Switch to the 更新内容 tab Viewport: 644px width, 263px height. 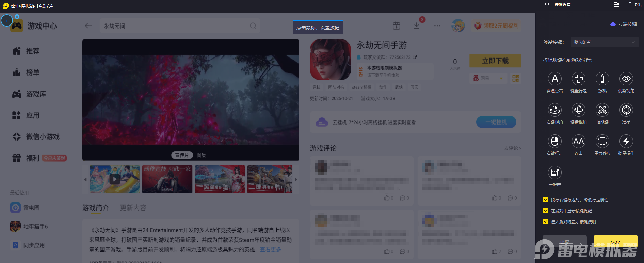pos(133,208)
